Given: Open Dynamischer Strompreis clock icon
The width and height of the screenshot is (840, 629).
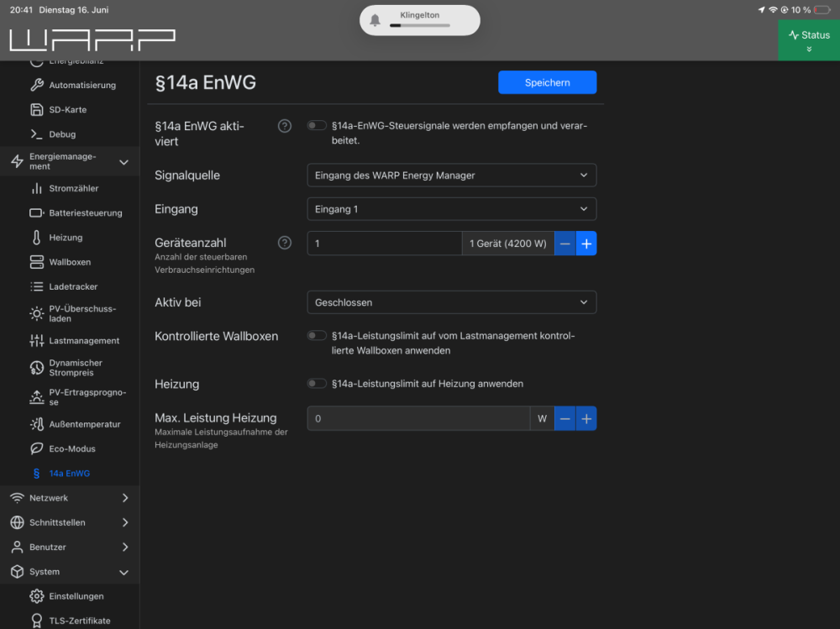Looking at the screenshot, I should click(36, 368).
